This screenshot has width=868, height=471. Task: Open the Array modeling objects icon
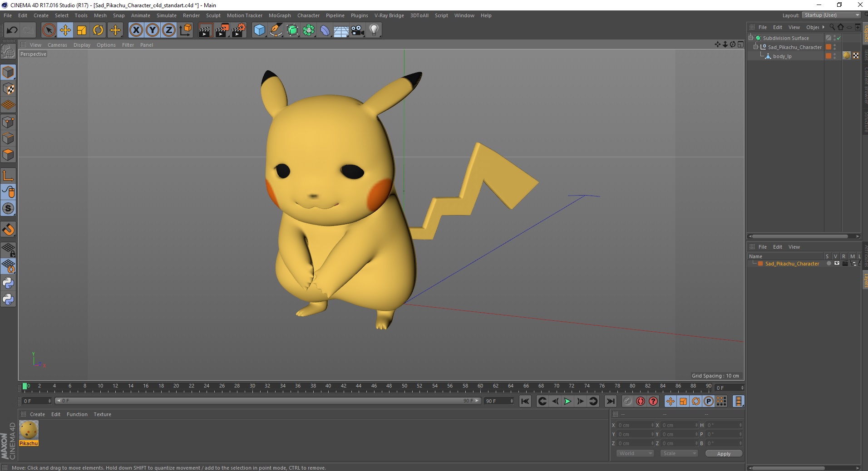[x=309, y=30]
